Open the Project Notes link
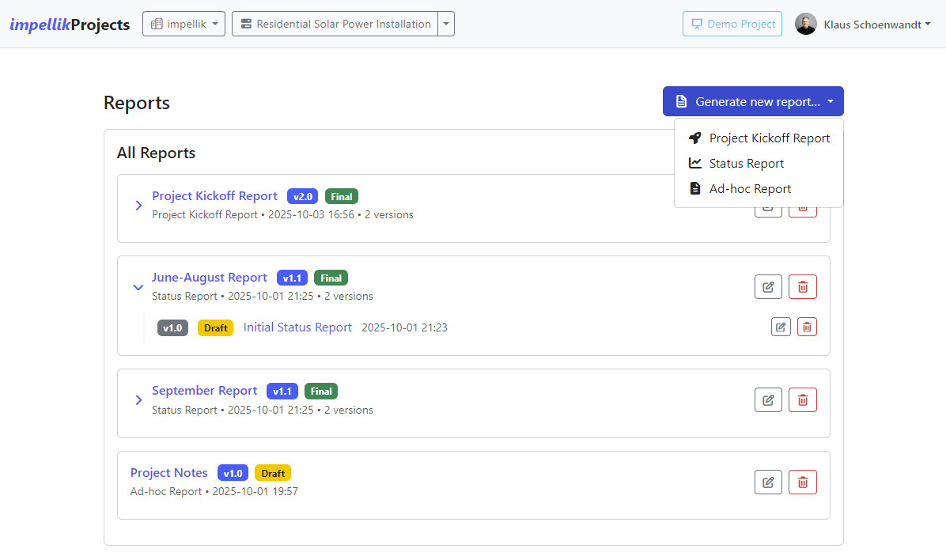Viewport: 946px width, 560px height. click(x=169, y=472)
